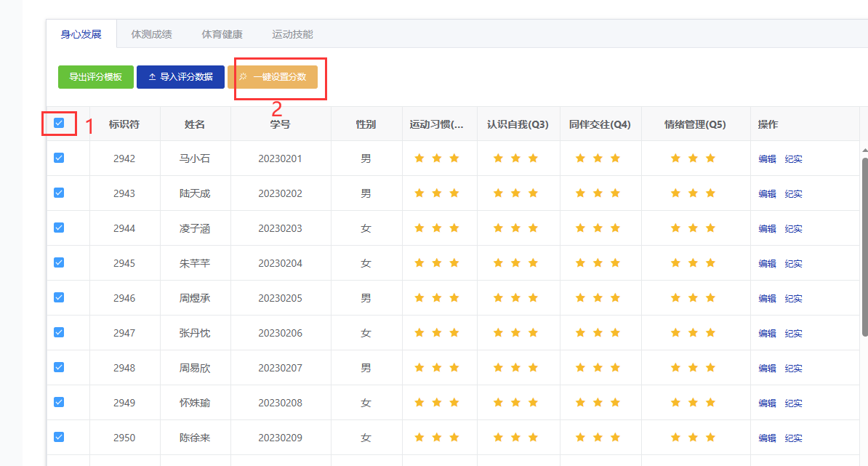
Task: Click first star in 情绪管理(Q5) for 陆天成
Action: coord(675,193)
